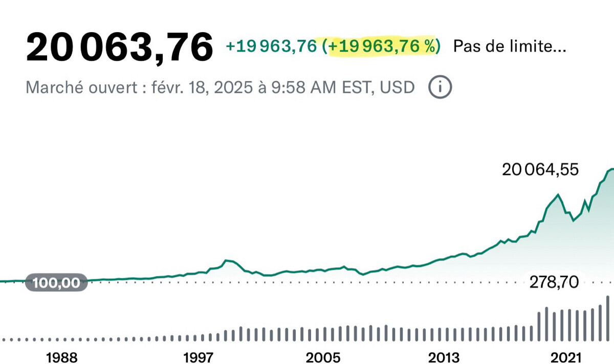Click the highlighted +19 963,76 % change
This screenshot has height=364, width=614.
(384, 47)
